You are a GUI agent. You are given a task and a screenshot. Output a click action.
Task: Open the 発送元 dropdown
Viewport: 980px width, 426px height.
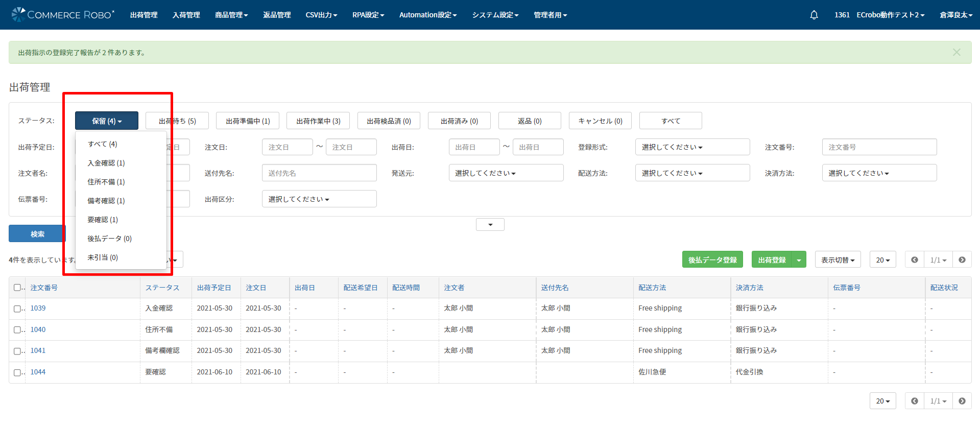pyautogui.click(x=506, y=173)
